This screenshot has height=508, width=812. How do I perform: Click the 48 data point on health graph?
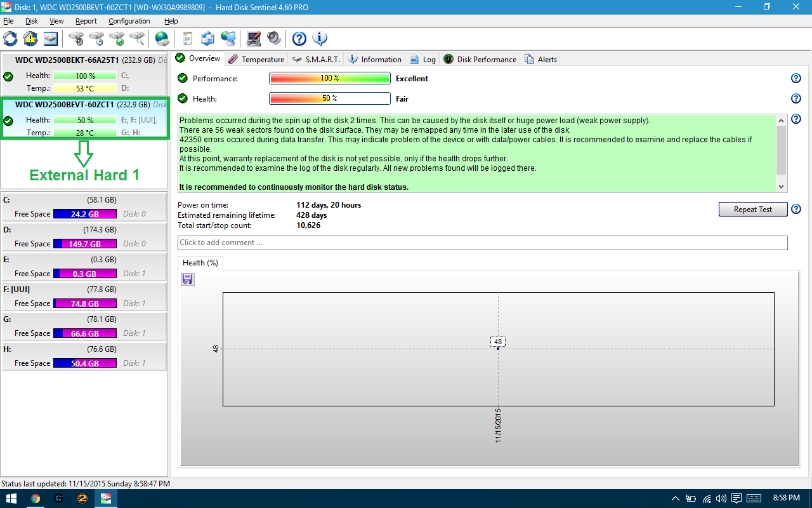tap(498, 348)
